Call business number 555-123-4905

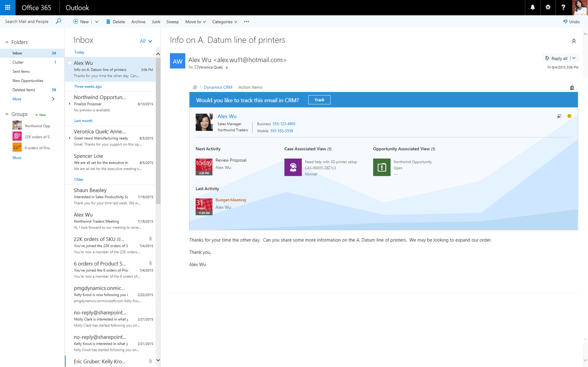[x=284, y=124]
